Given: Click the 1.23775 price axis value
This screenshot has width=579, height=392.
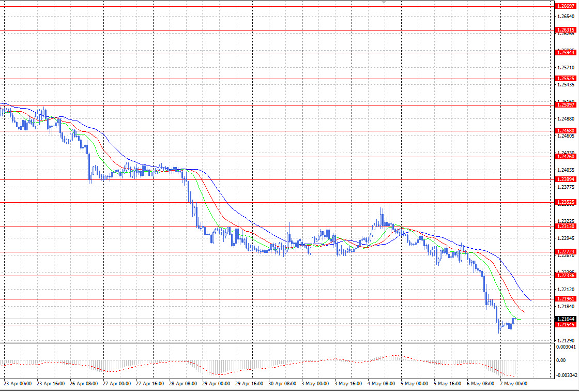Looking at the screenshot, I should click(x=566, y=187).
